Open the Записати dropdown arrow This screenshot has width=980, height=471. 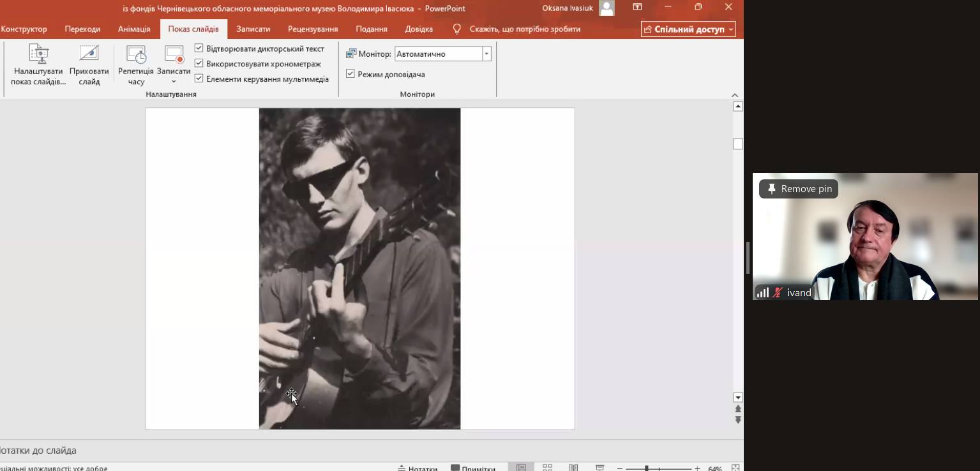click(174, 82)
